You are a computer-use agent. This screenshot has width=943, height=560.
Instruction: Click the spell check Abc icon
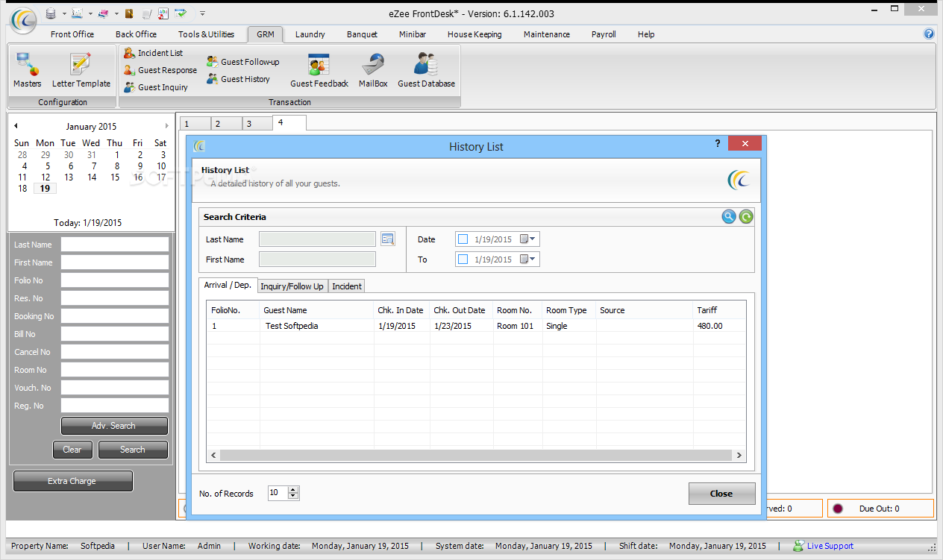pyautogui.click(x=163, y=13)
